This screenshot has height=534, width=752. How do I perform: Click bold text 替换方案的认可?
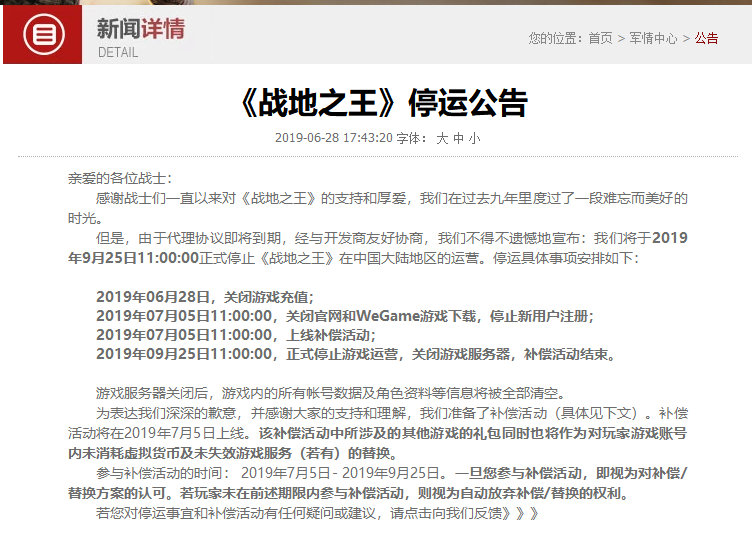coord(120,493)
